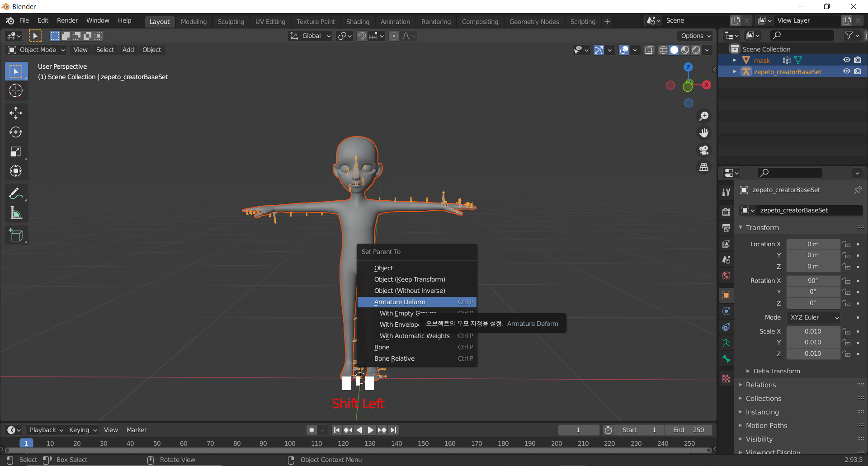Choose the Select Box tool
This screenshot has height=466, width=868.
(x=16, y=71)
